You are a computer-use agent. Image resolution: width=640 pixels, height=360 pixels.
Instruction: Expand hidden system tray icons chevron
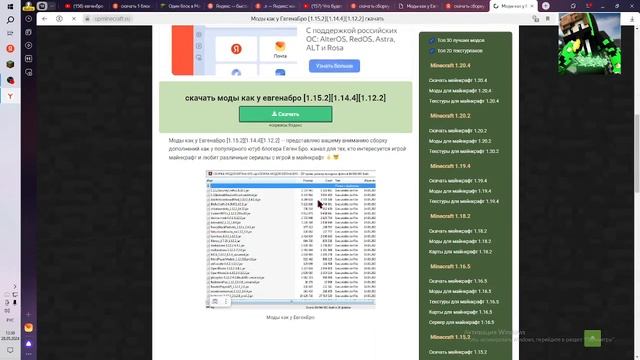tap(15, 287)
